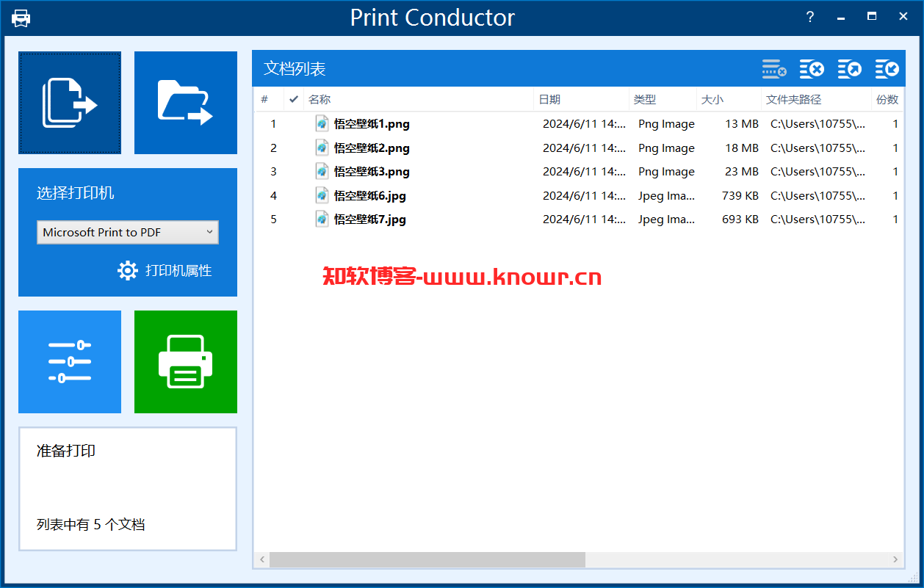Sort by the 名称 column header
The image size is (924, 588).
coord(418,99)
